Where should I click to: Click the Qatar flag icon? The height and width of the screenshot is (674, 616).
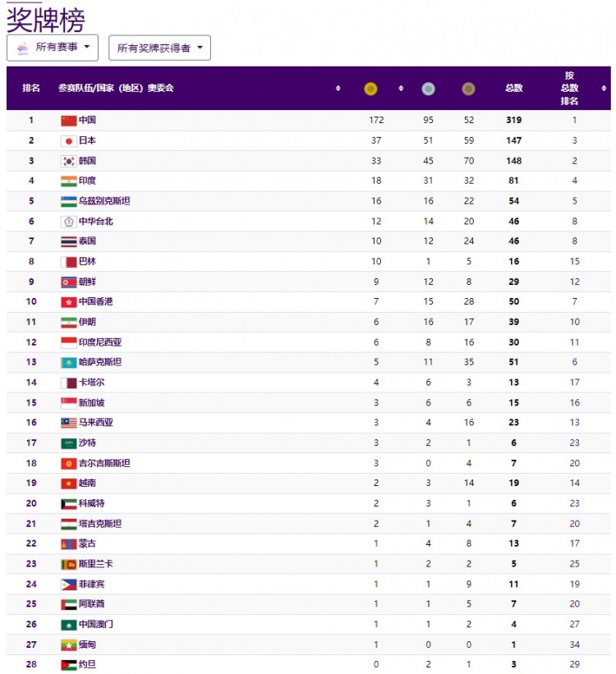point(68,383)
